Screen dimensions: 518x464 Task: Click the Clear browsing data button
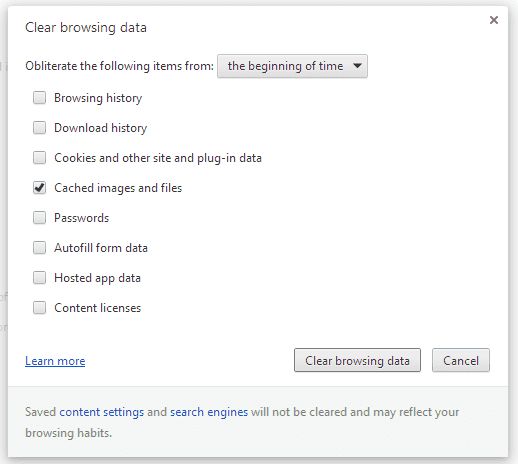coord(357,360)
